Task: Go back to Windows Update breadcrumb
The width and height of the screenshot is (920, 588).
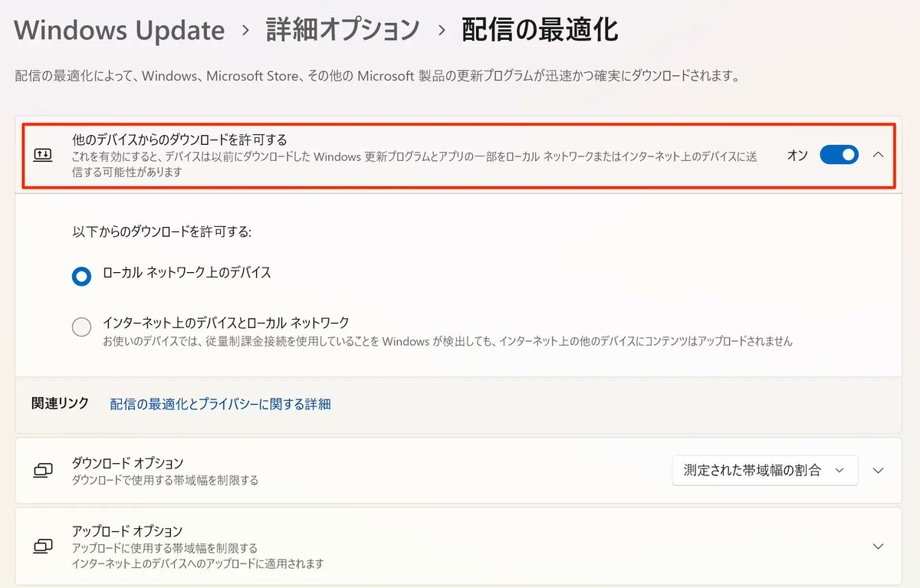Action: 120,31
